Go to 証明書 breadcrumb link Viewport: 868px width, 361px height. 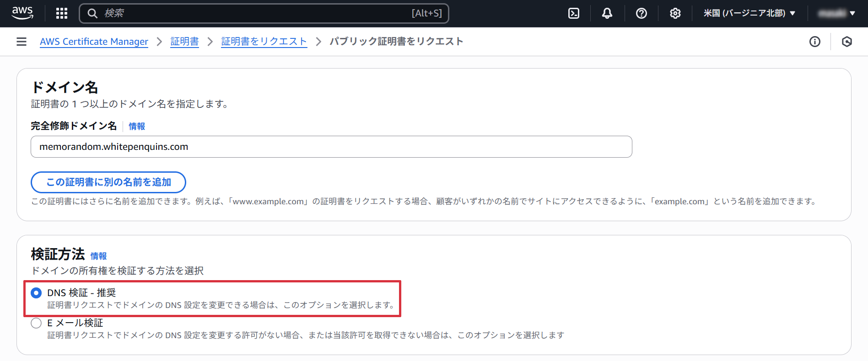click(x=184, y=42)
